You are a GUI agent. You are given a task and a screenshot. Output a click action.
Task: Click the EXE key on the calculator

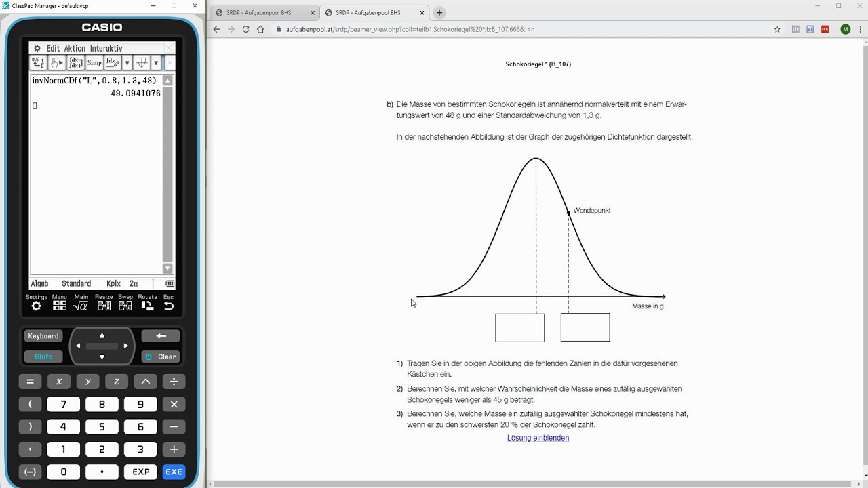pyautogui.click(x=174, y=472)
